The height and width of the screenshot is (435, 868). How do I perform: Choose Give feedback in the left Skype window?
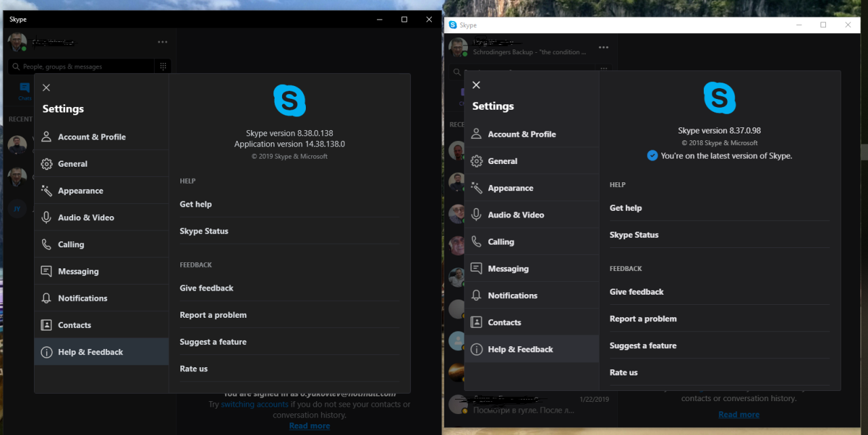[290, 288]
